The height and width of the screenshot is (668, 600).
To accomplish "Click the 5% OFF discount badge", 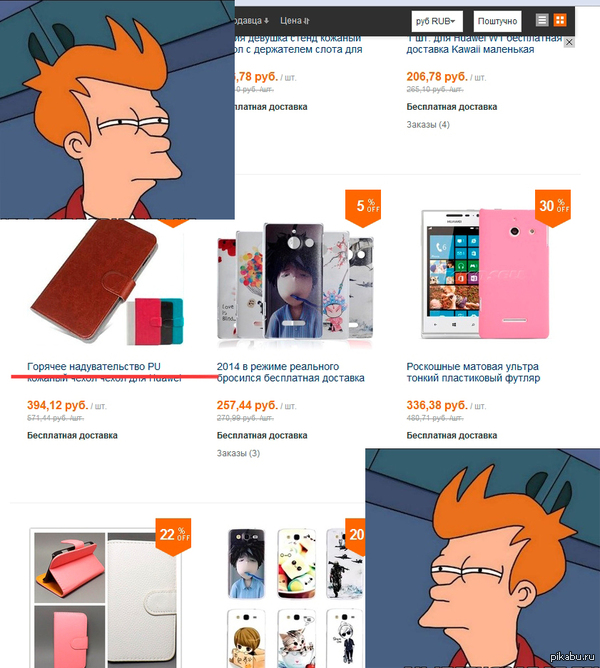I will tap(363, 208).
